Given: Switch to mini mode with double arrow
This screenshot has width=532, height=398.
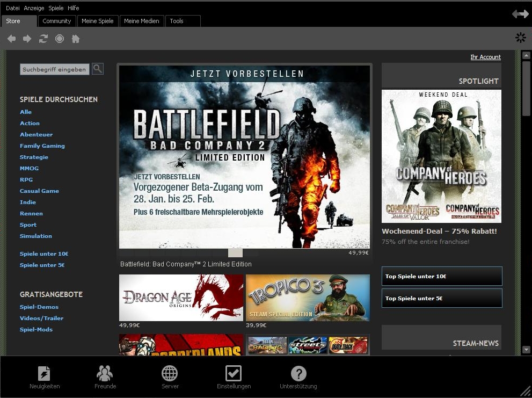Looking at the screenshot, I should [521, 14].
